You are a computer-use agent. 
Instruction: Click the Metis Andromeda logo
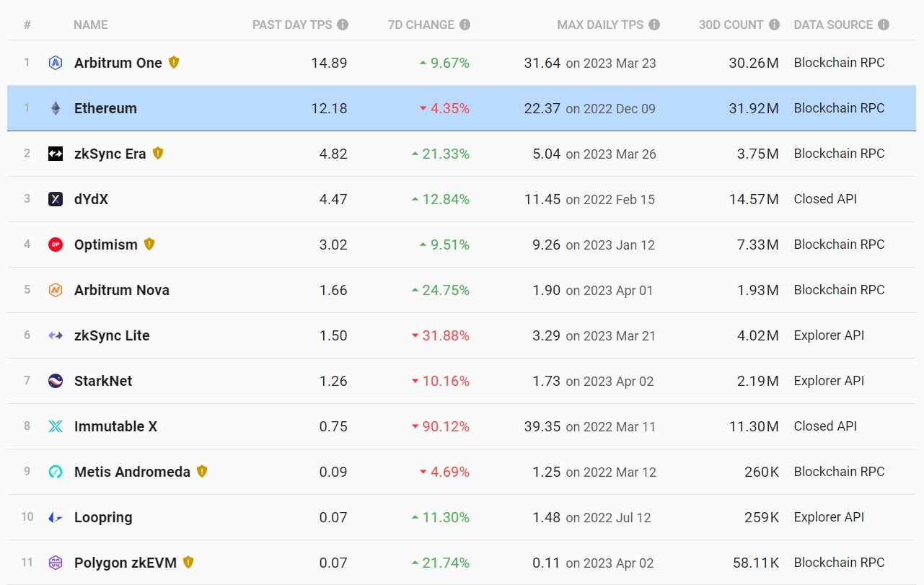(x=56, y=472)
